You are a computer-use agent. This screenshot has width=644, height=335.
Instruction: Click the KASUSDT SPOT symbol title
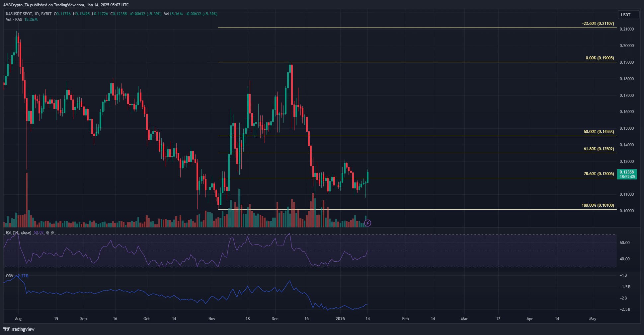pyautogui.click(x=19, y=14)
